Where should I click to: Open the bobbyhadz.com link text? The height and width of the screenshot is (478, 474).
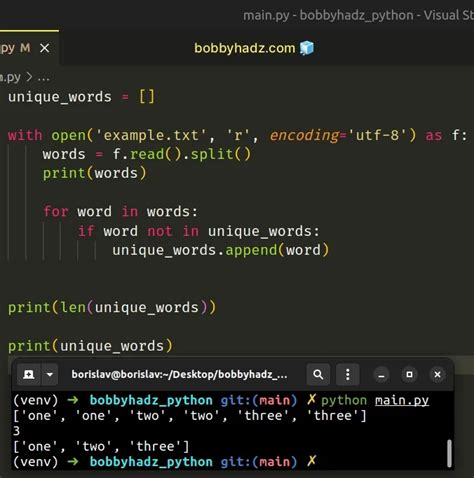click(245, 48)
